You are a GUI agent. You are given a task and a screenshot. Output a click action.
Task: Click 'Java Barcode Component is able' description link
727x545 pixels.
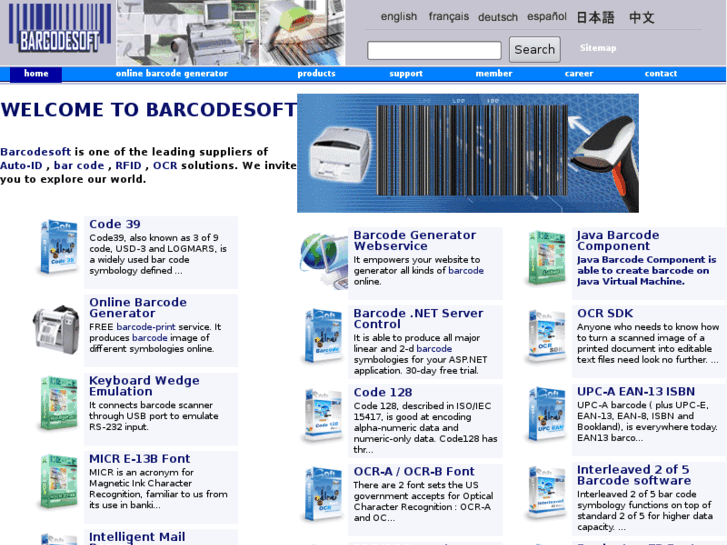(646, 270)
